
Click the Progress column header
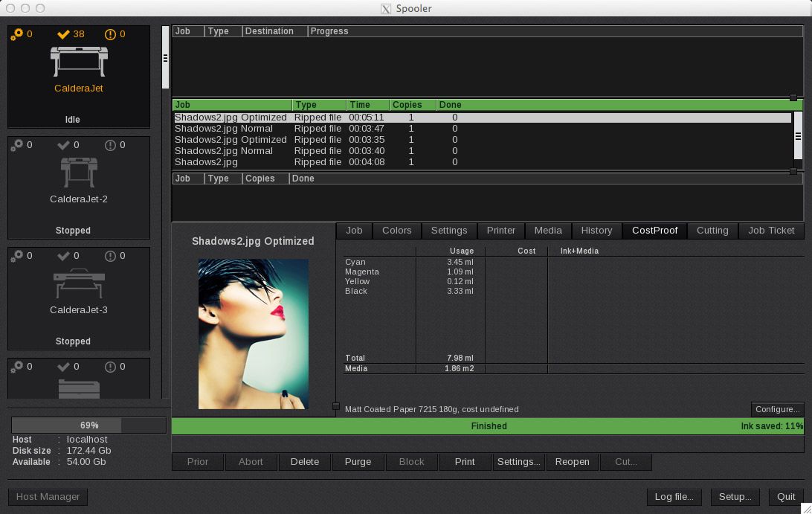tap(555, 31)
